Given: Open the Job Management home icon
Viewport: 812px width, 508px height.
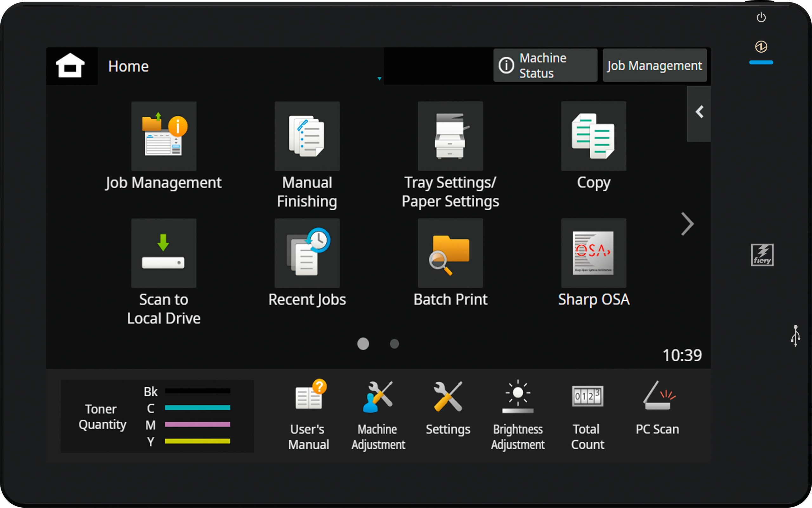Looking at the screenshot, I should 164,136.
